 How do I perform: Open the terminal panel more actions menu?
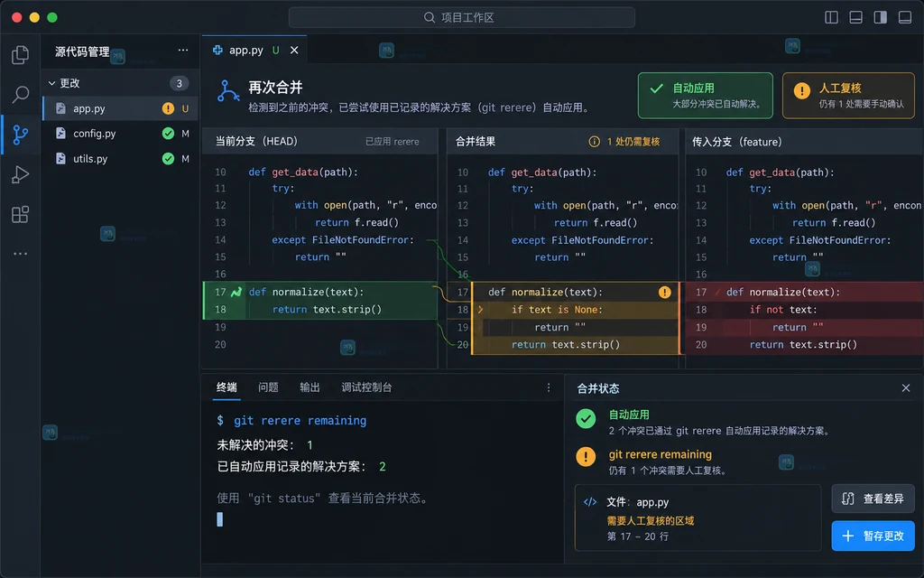click(549, 387)
